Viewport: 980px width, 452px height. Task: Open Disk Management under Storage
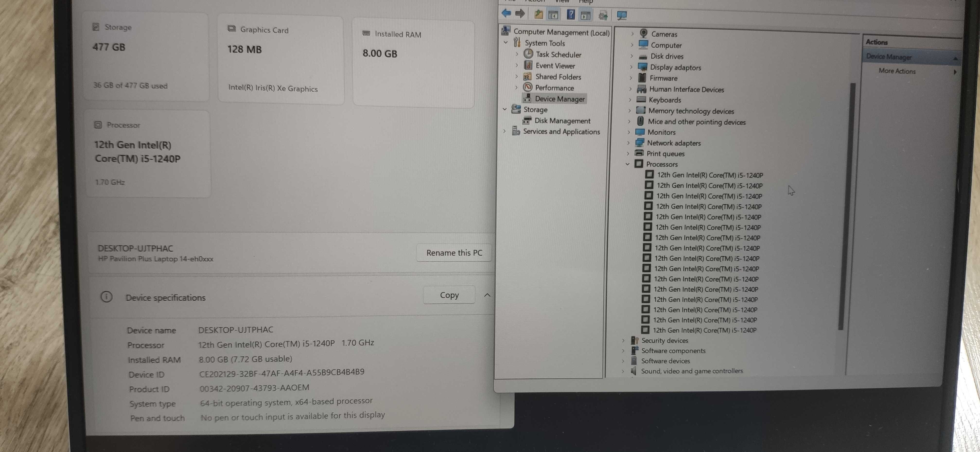tap(562, 121)
